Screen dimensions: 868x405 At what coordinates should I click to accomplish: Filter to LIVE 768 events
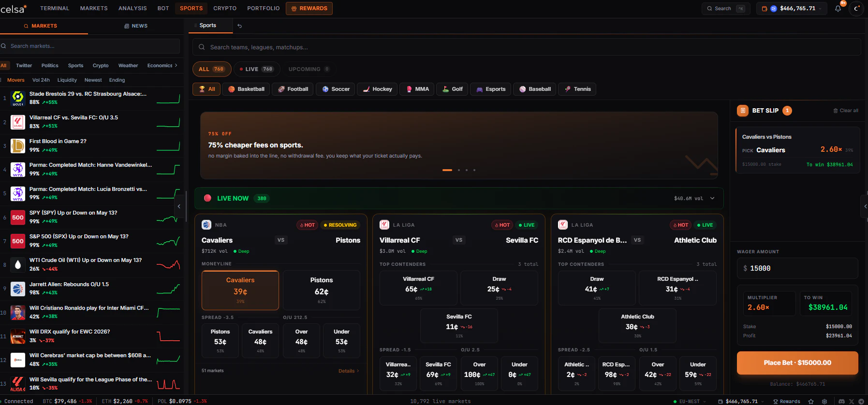257,69
